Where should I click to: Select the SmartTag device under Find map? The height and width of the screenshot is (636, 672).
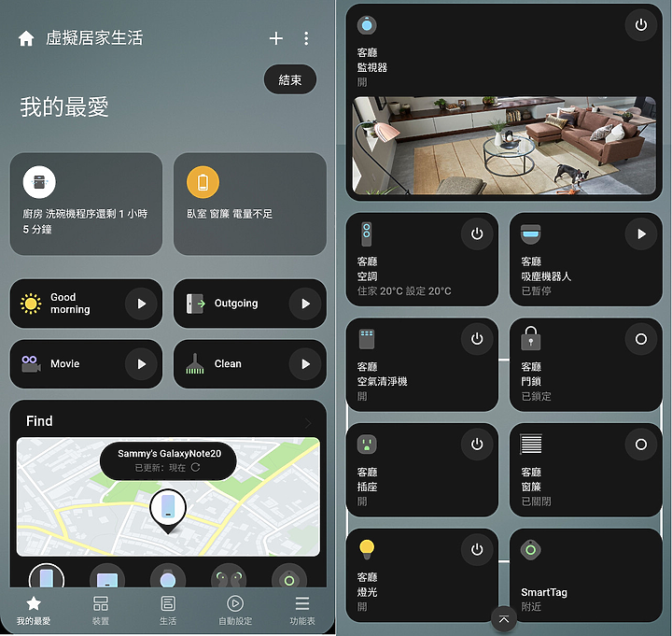click(x=289, y=577)
